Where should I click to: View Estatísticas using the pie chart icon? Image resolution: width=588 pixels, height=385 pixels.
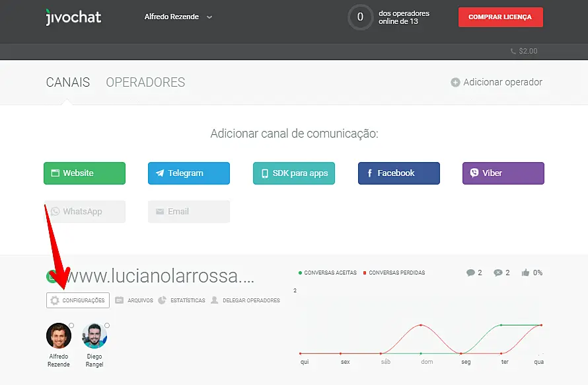(x=162, y=300)
